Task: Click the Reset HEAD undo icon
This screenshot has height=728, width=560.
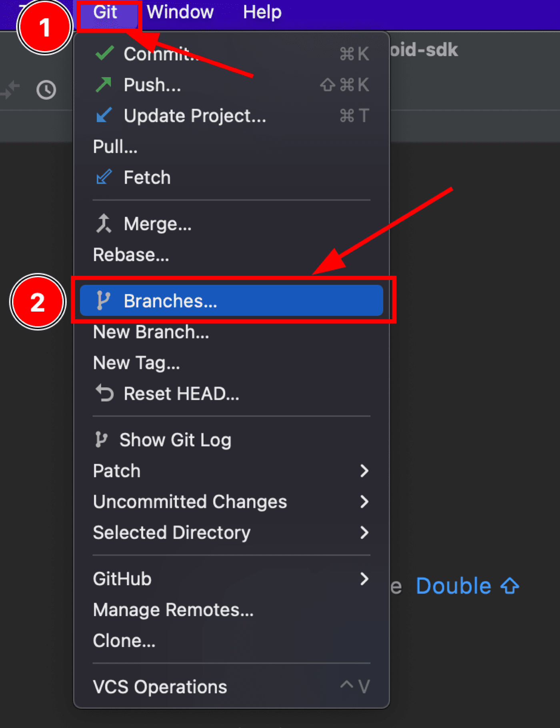Action: pyautogui.click(x=105, y=393)
